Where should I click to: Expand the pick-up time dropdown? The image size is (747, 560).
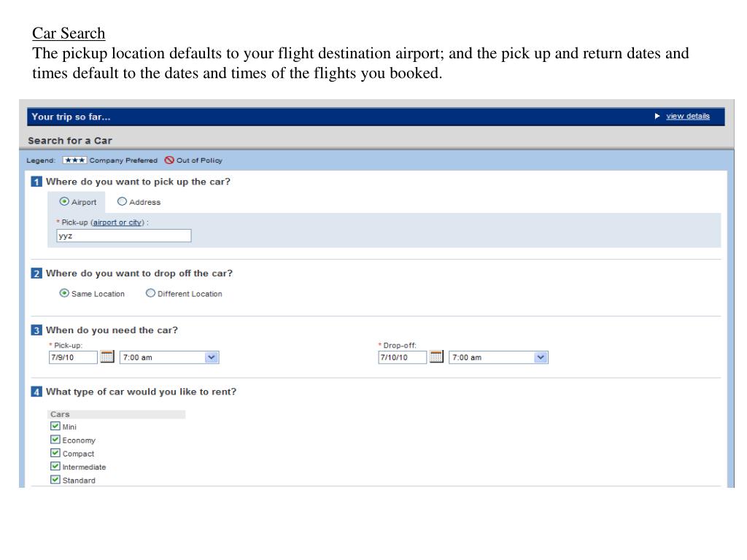[x=169, y=357]
